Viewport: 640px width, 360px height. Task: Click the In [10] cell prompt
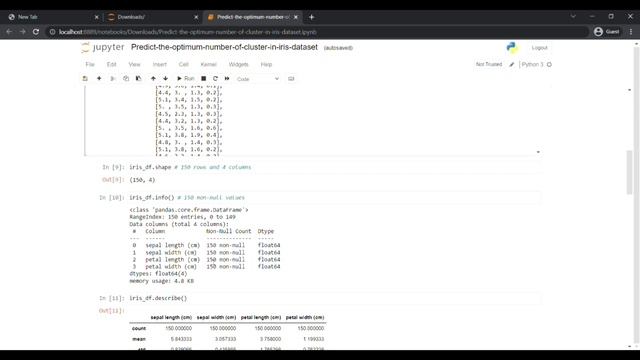[111, 198]
